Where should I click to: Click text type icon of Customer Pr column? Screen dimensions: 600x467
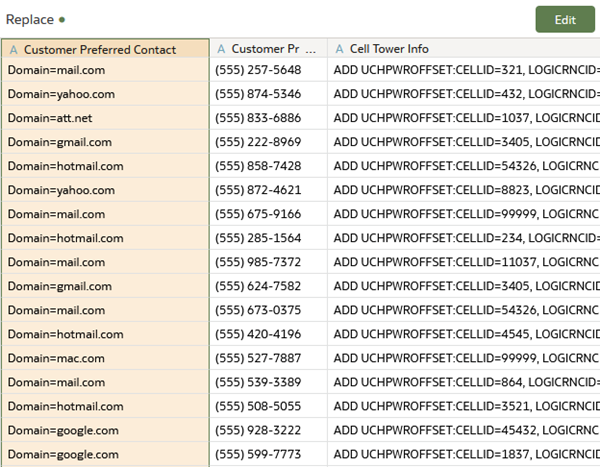coord(221,49)
